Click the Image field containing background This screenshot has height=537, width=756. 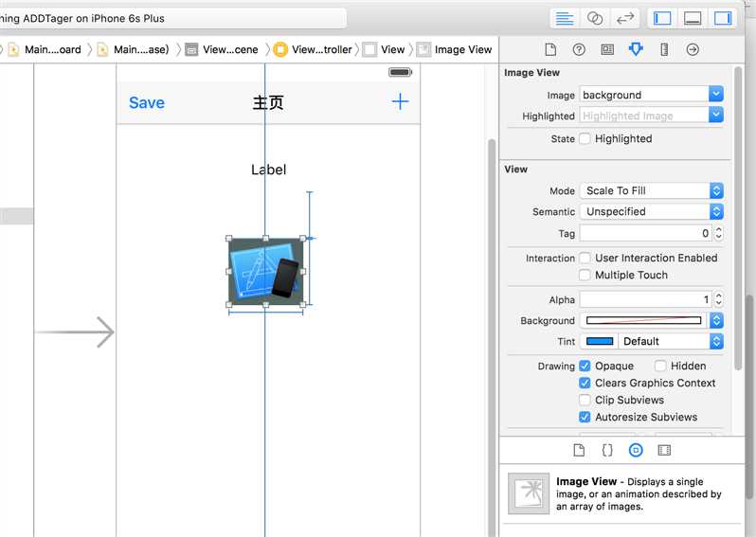(x=644, y=95)
